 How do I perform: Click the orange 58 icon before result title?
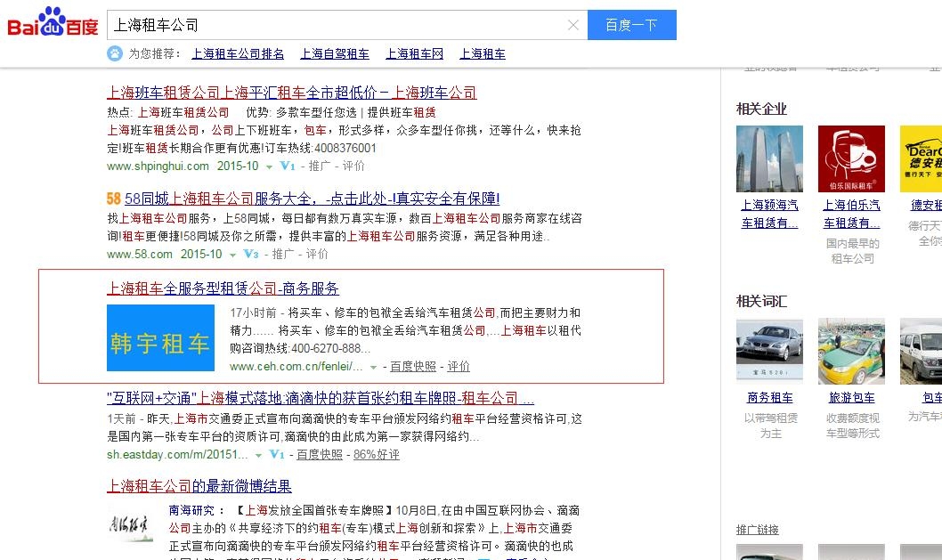[114, 199]
